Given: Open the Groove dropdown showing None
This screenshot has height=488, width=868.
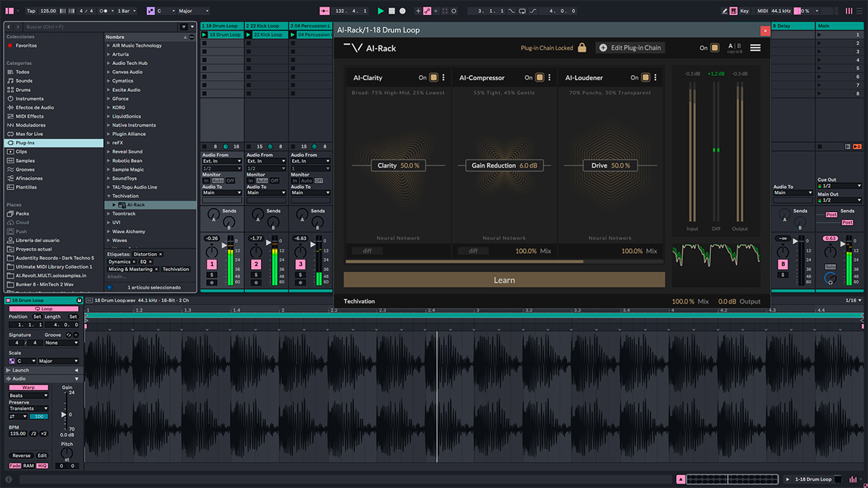Looking at the screenshot, I should click(x=61, y=343).
